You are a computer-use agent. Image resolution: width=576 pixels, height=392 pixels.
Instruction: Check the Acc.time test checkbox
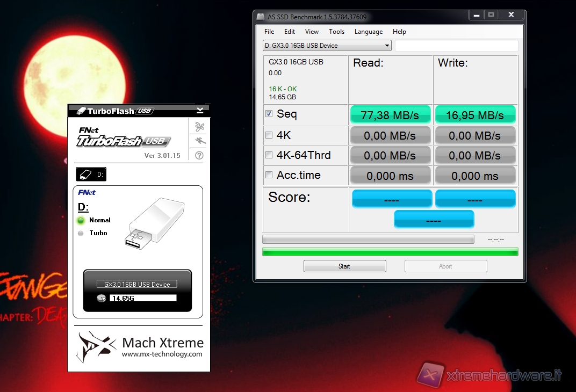pyautogui.click(x=269, y=175)
